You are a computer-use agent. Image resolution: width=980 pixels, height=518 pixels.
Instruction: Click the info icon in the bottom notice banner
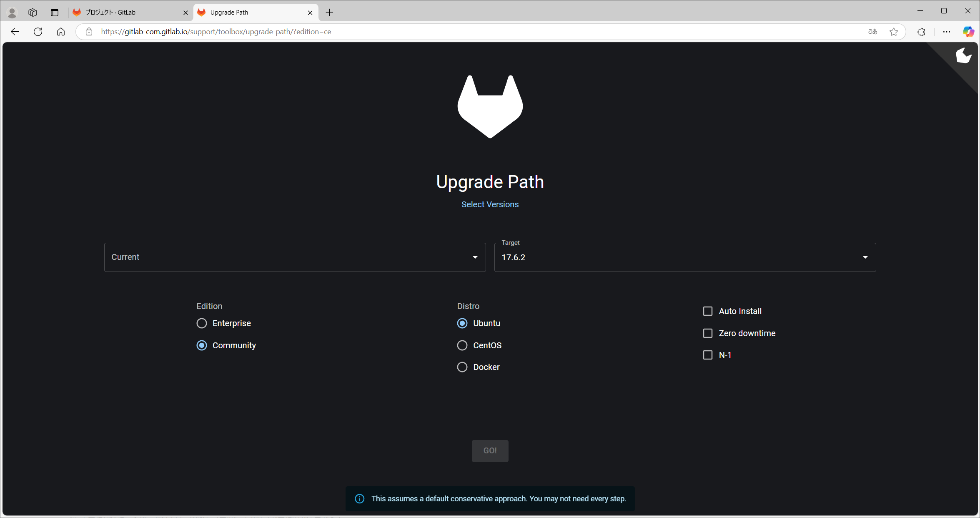pyautogui.click(x=359, y=498)
